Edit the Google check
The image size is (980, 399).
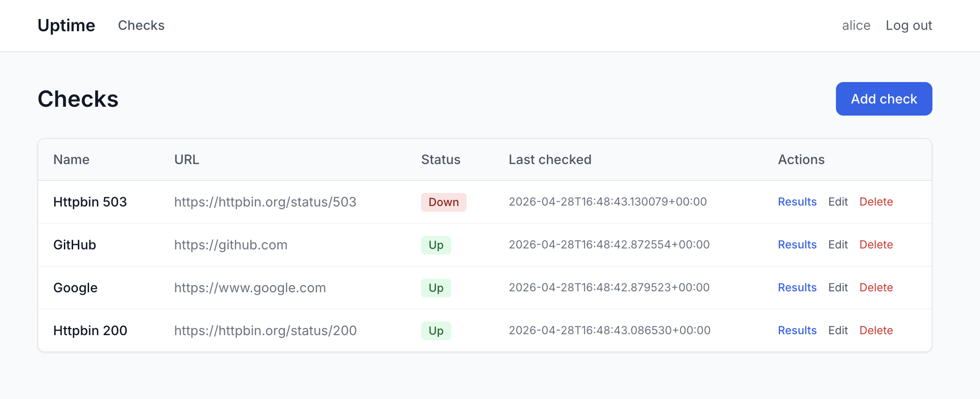(x=837, y=288)
